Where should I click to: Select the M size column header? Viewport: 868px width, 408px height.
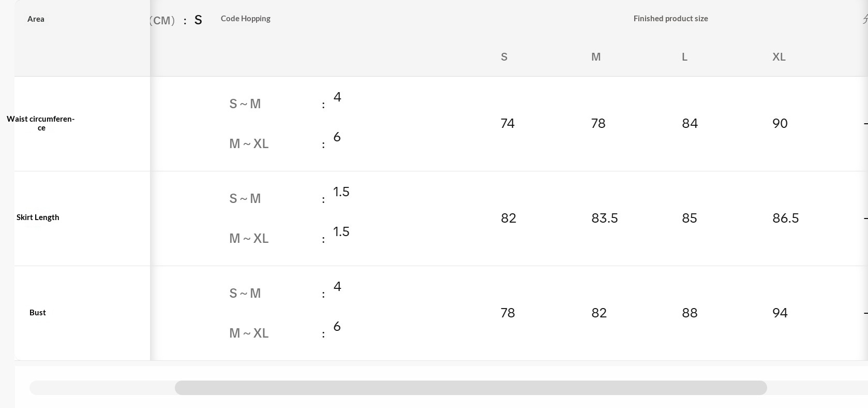(596, 57)
